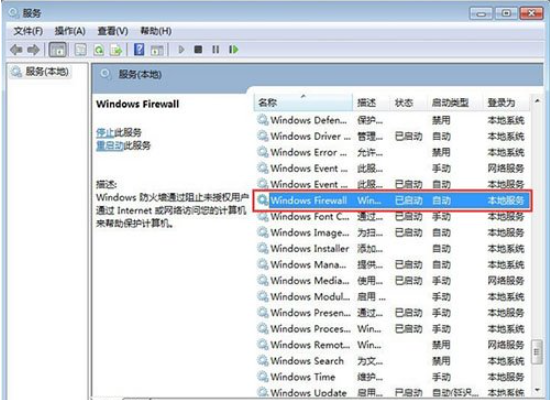The image size is (550, 400).
Task: Click the 停止 link to stop the service
Action: tap(105, 132)
